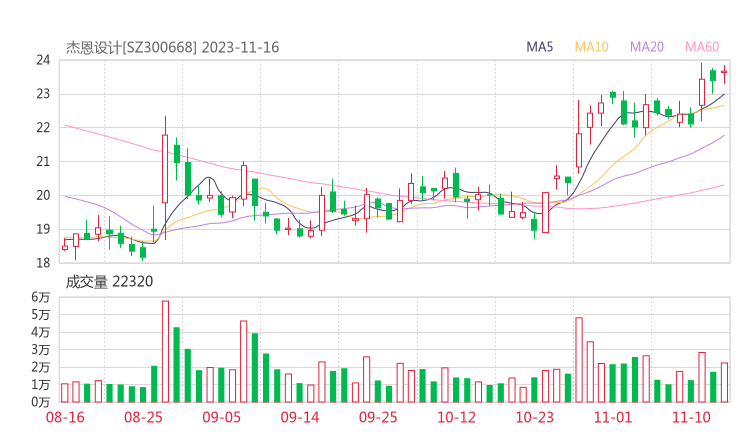Click the price axis label 20
The image size is (740, 440).
(x=43, y=195)
